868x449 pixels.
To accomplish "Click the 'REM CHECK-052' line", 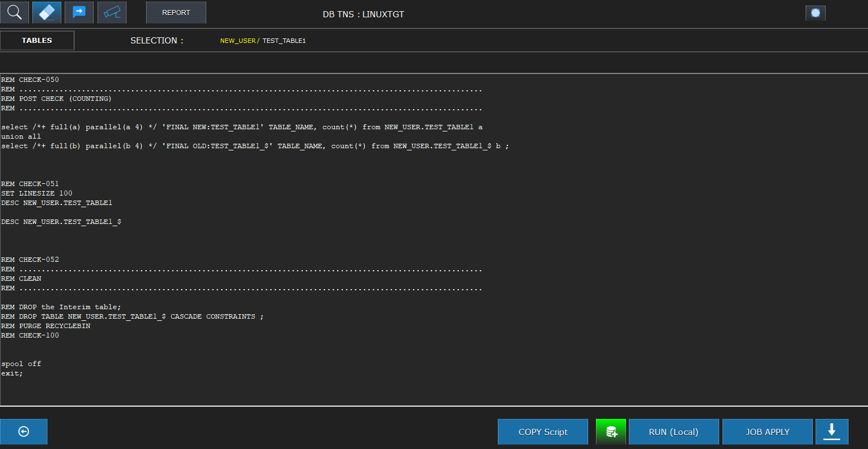I will click(30, 260).
